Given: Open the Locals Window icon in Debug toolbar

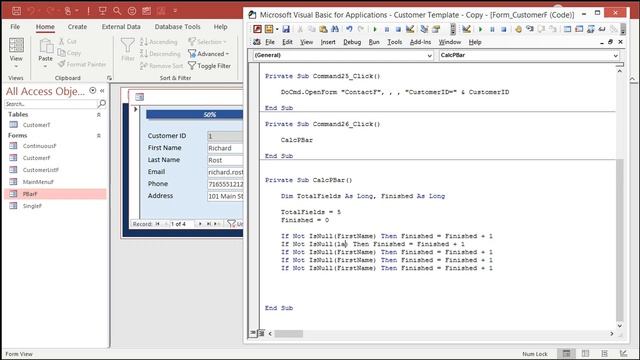Looking at the screenshot, I should click(x=567, y=29).
